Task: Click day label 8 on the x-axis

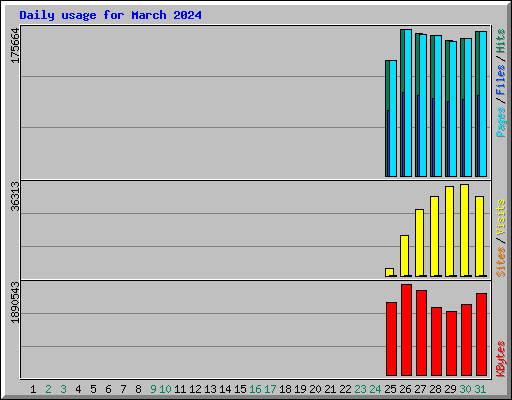Action: click(x=138, y=389)
